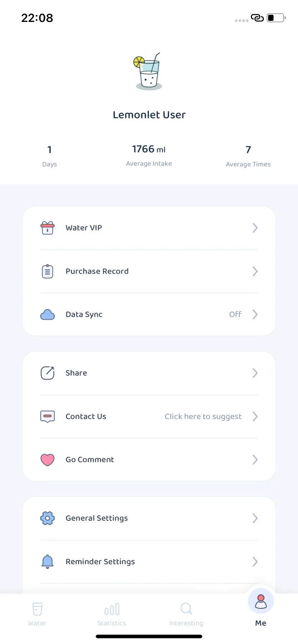
Task: Click the 'Click here to suggest' link
Action: pos(203,417)
